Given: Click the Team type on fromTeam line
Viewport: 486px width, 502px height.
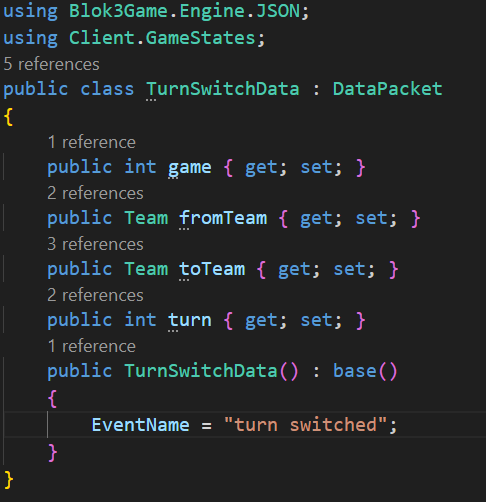Looking at the screenshot, I should [146, 218].
